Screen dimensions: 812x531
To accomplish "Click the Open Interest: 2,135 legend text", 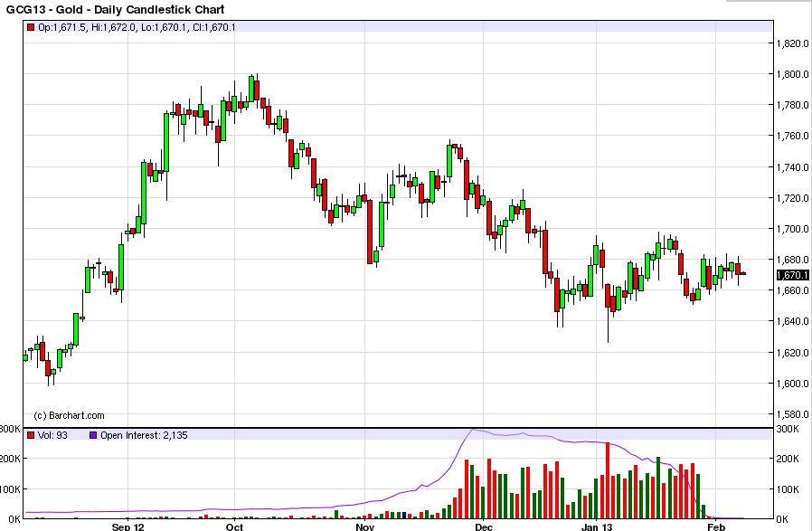I will 144,435.
